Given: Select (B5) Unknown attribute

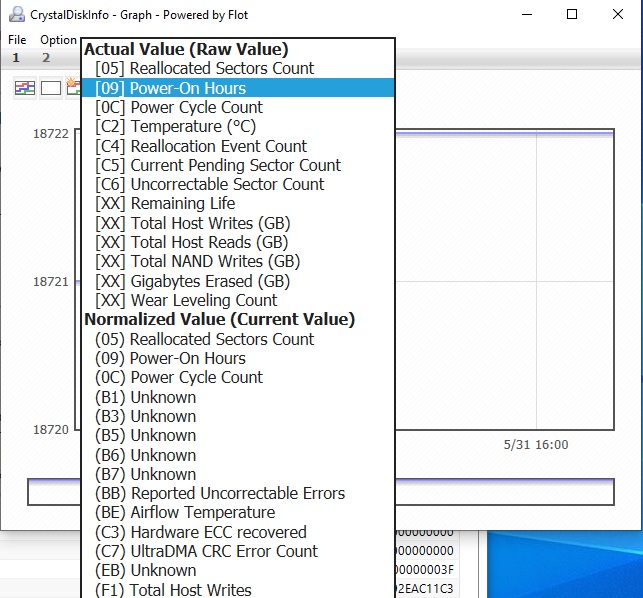Looking at the screenshot, I should pos(238,436).
